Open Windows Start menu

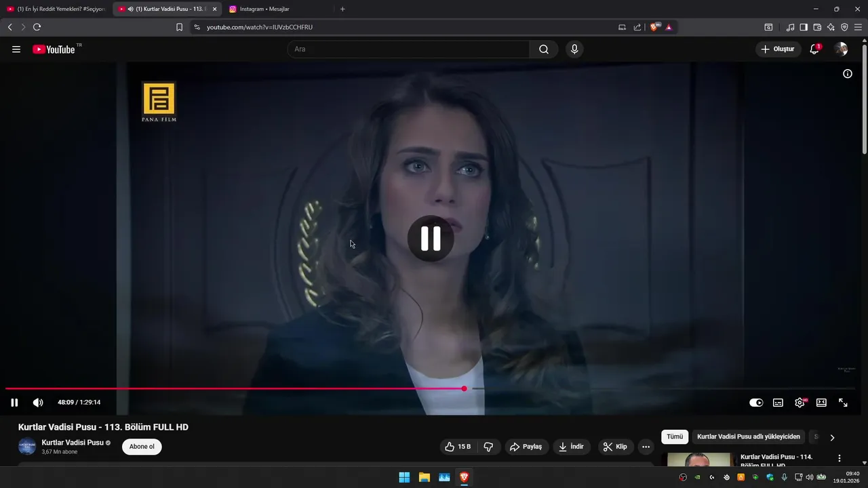tap(404, 477)
